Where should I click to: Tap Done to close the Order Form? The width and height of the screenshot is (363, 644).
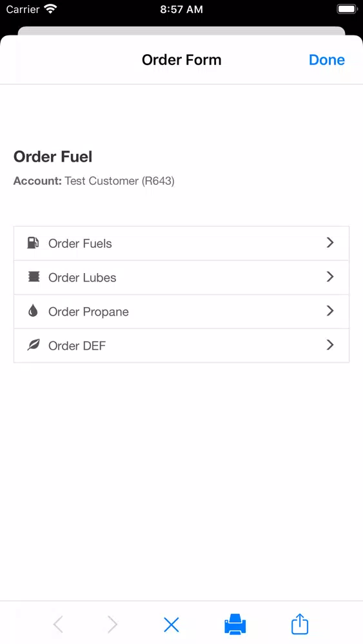pyautogui.click(x=327, y=60)
